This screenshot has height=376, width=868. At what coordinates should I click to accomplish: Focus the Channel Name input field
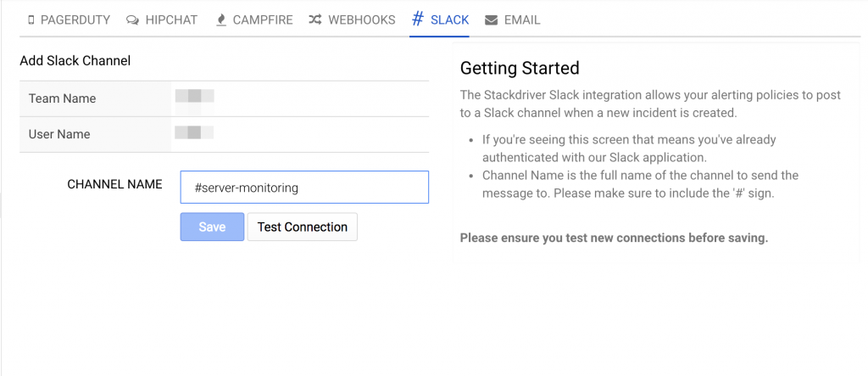pos(304,188)
